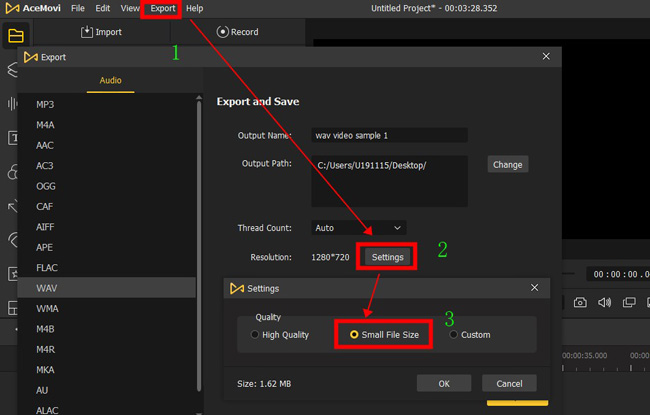This screenshot has width=650, height=415.
Task: Open the Media folder sidebar icon
Action: [x=16, y=36]
